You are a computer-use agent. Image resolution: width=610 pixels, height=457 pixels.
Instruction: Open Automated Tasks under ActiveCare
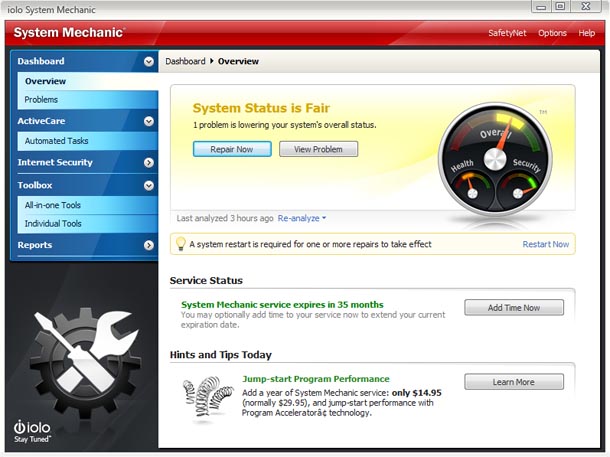click(x=88, y=141)
